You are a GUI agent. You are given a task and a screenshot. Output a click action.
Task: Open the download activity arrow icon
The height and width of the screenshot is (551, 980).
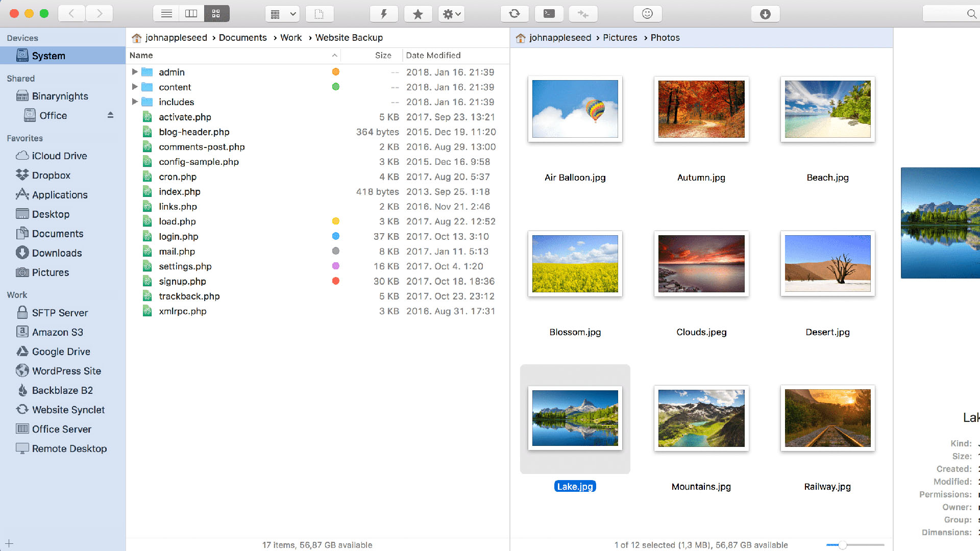[x=765, y=14]
